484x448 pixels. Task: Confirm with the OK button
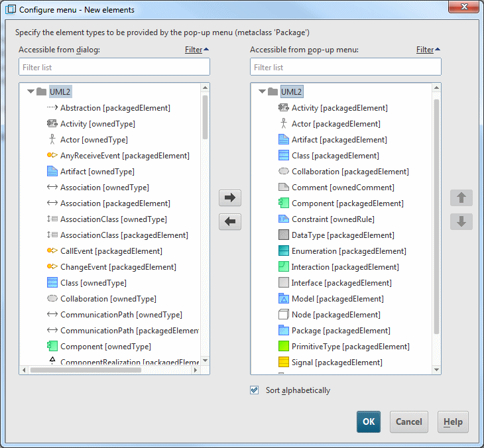[369, 421]
